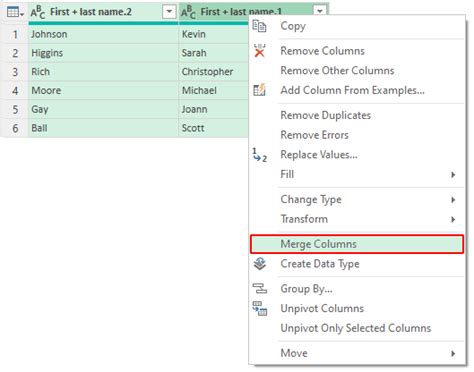Open filter dropdown for First + last name.2
Screen dimensions: 474x372
pos(169,12)
